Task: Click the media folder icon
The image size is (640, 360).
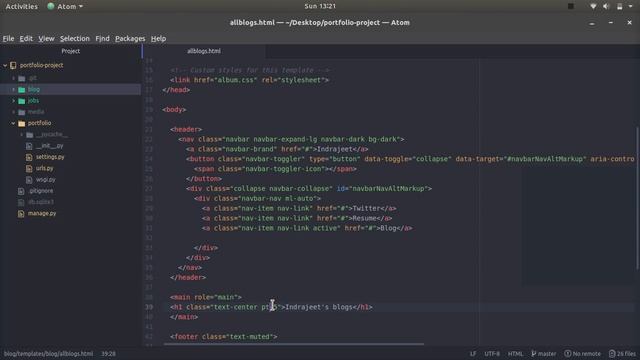Action: [x=22, y=112]
